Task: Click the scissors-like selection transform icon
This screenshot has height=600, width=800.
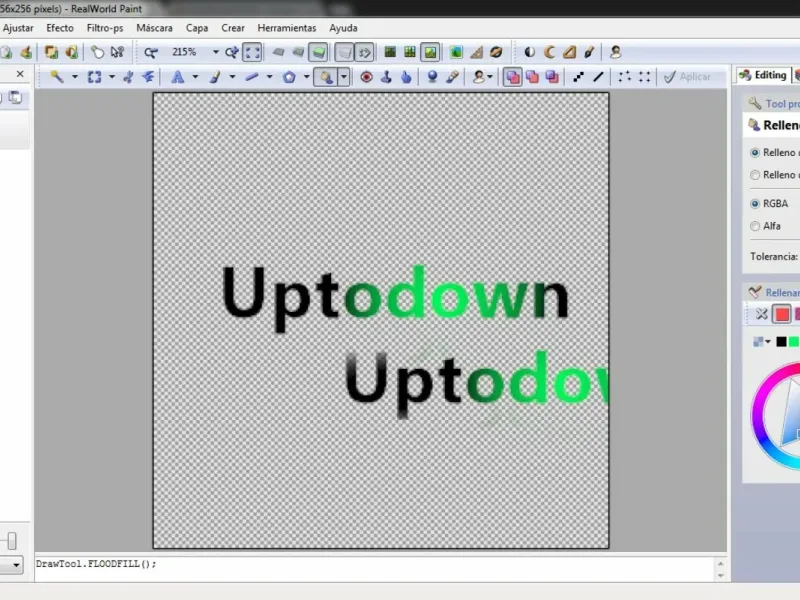Action: point(128,77)
